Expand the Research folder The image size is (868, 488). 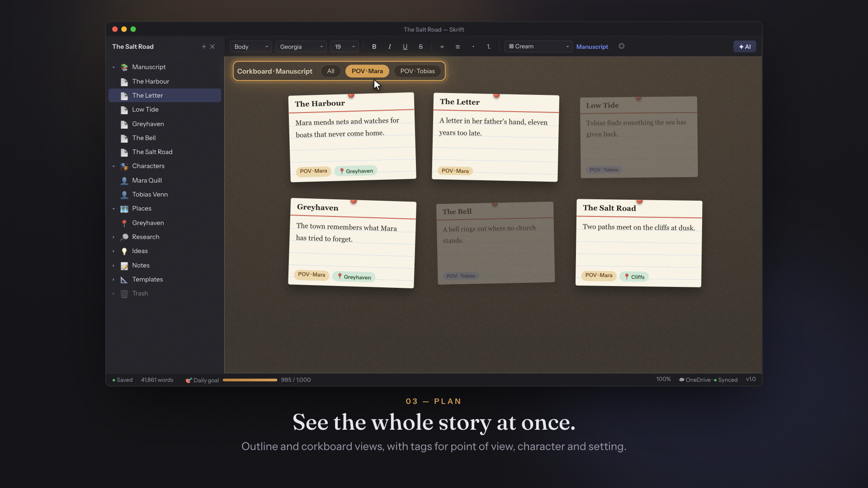(x=113, y=237)
